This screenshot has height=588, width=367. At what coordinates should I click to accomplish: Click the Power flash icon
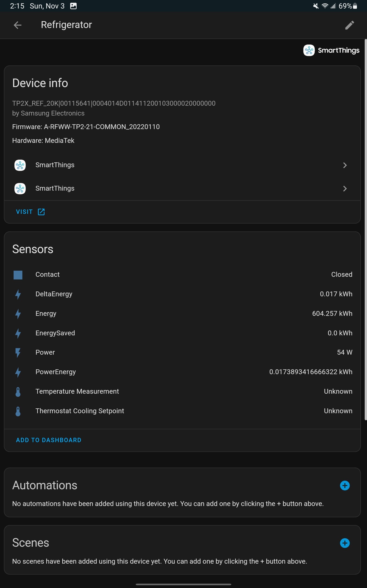pos(18,353)
